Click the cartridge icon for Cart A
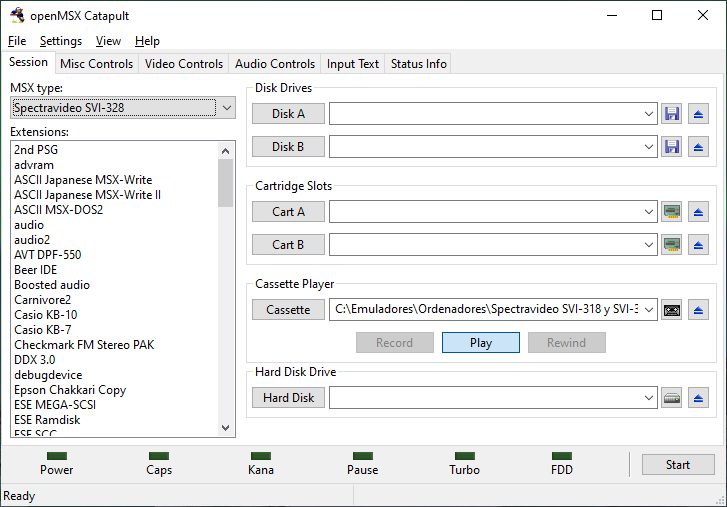The image size is (727, 507). (x=672, y=212)
